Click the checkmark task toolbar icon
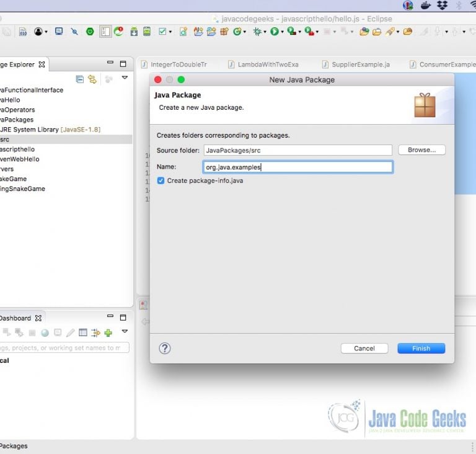Screen dimensions: 476x454 pos(162,32)
